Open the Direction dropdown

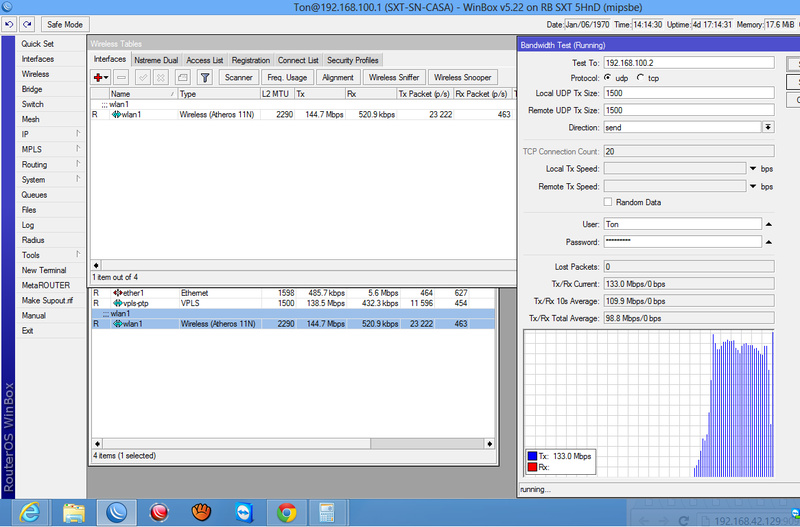pyautogui.click(x=768, y=127)
